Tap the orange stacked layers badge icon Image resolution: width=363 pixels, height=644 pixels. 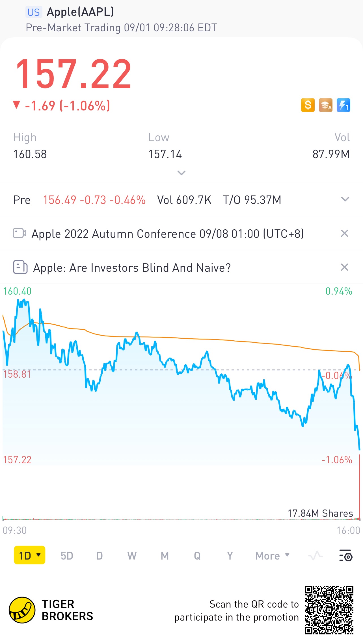pos(326,105)
